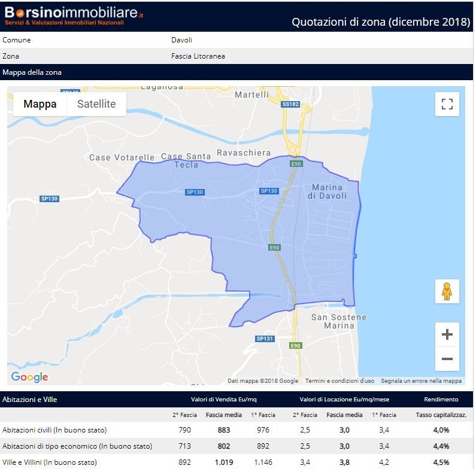Select the Ville e Villini row
This screenshot has width=476, height=469.
49,462
